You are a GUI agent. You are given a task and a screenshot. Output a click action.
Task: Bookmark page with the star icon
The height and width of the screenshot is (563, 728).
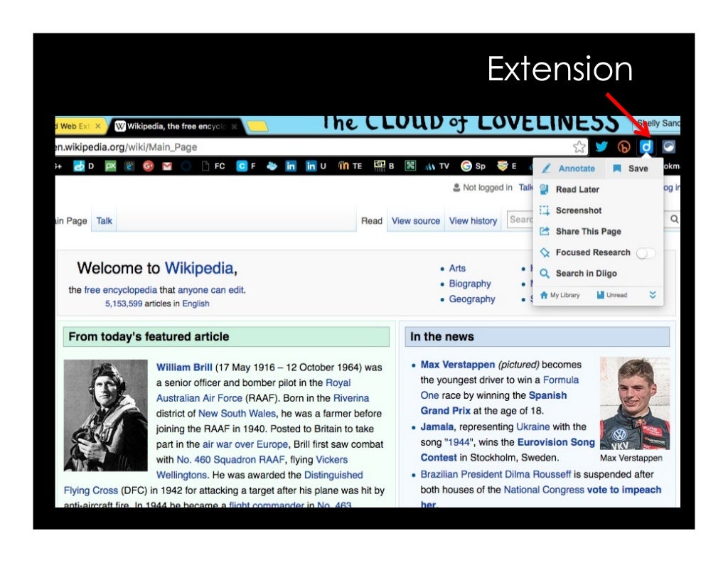click(x=579, y=147)
